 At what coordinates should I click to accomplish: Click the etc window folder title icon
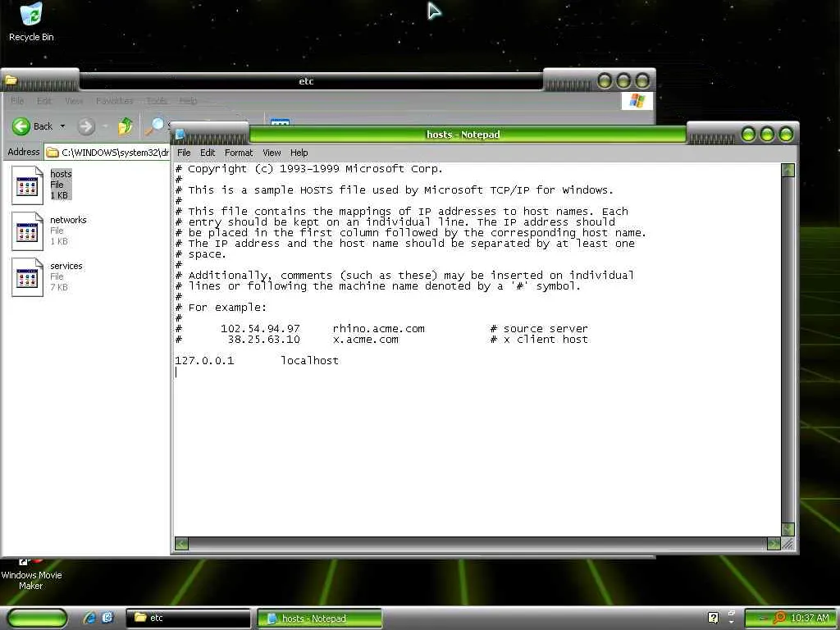pos(10,81)
